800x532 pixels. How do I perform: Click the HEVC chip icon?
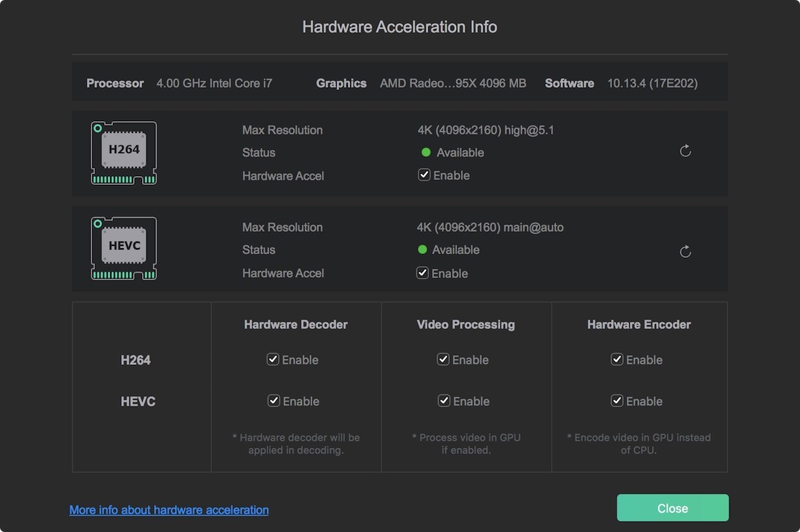coord(123,249)
